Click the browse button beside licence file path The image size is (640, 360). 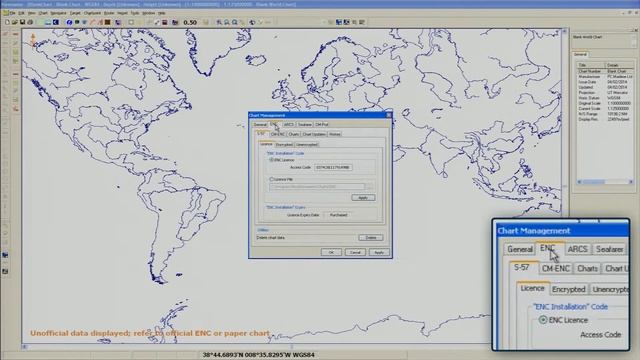click(x=369, y=187)
